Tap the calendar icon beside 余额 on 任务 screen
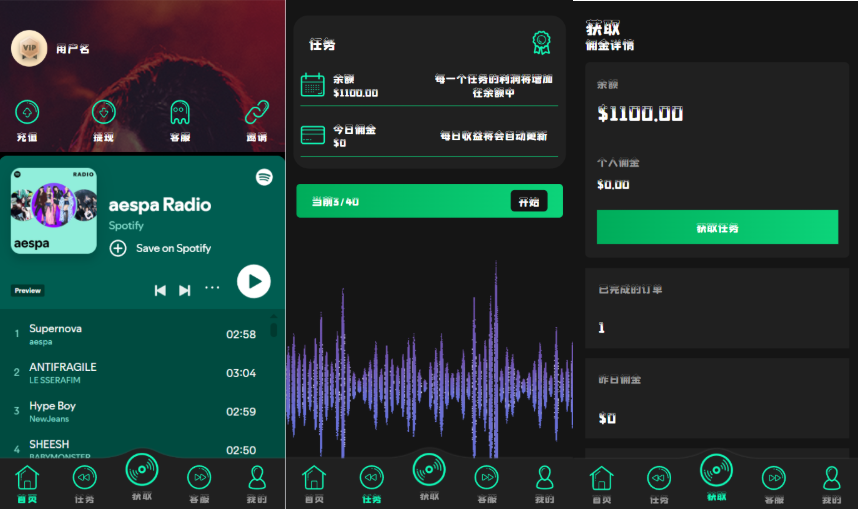This screenshot has width=858, height=509. click(312, 85)
